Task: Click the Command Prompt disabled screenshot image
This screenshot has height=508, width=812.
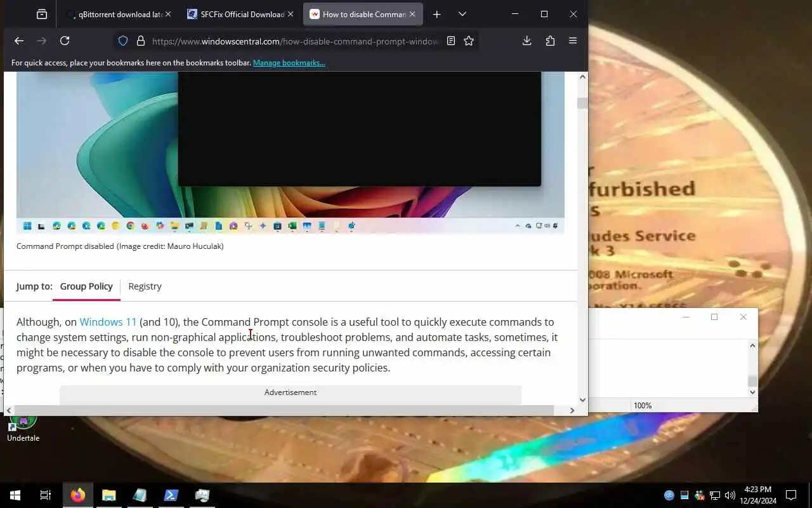Action: 291,152
